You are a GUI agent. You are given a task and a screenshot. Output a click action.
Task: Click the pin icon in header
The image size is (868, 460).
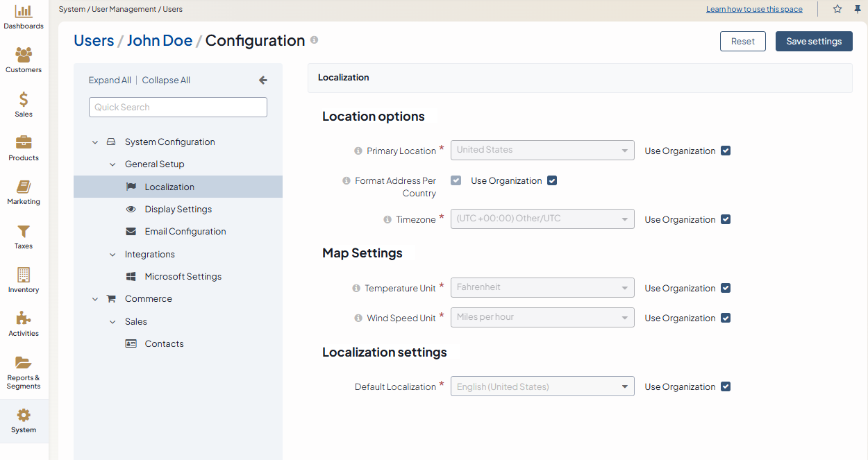point(857,9)
